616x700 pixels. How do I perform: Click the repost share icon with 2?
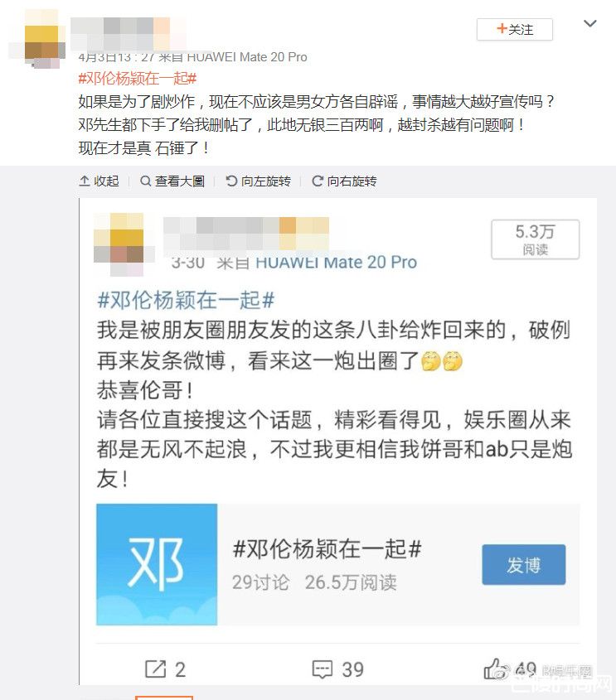(165, 669)
